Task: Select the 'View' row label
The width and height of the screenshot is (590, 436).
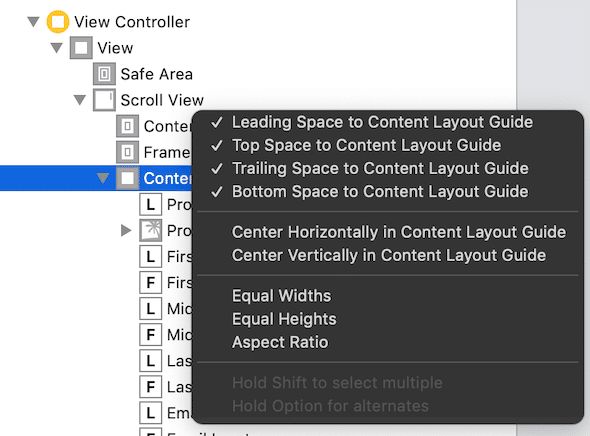Action: point(115,48)
